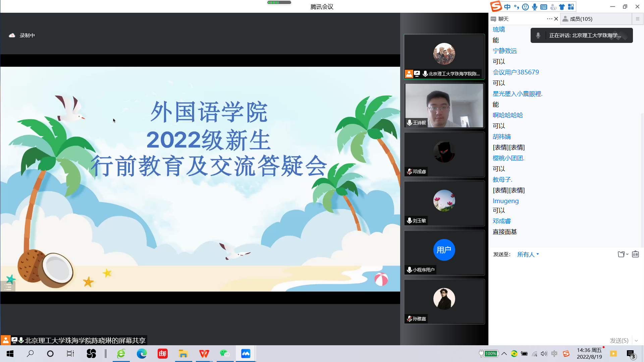Image resolution: width=644 pixels, height=362 pixels.
Task: Click the host badge icon on the presenter tile
Action: [409, 74]
